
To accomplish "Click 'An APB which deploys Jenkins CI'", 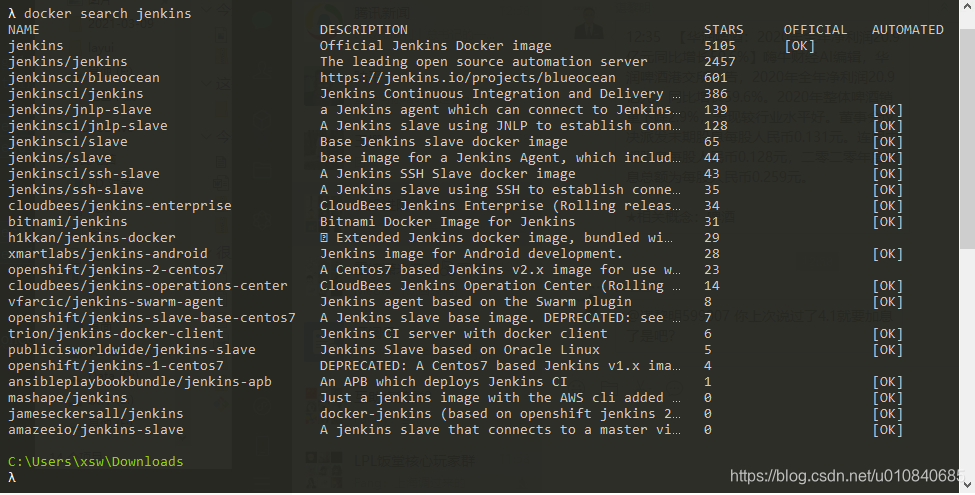I will pyautogui.click(x=443, y=382).
